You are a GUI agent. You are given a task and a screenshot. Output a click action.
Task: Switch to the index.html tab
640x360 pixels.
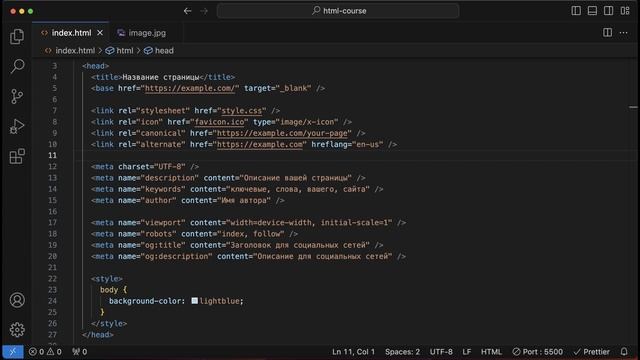tap(71, 33)
